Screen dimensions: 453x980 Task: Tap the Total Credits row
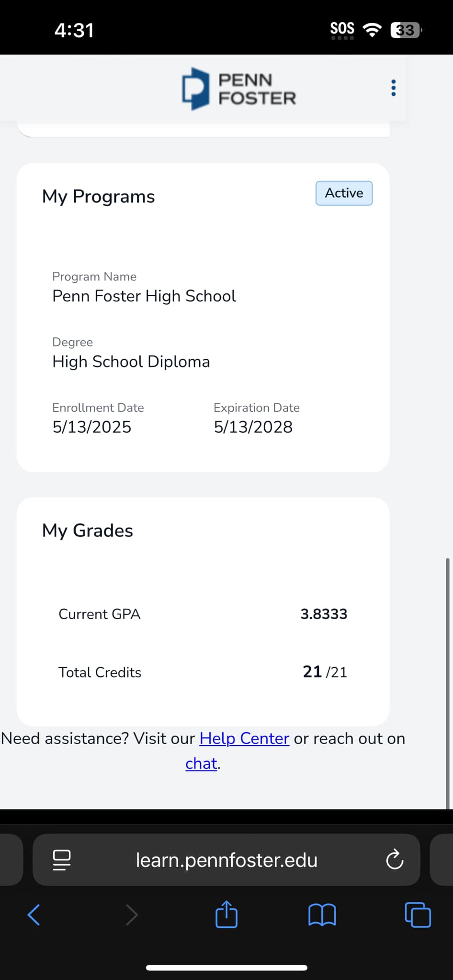pyautogui.click(x=203, y=672)
